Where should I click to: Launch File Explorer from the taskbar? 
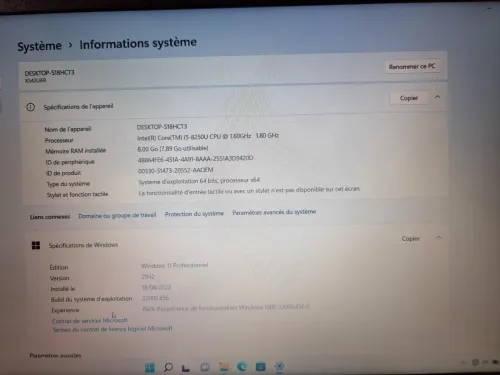point(224,367)
